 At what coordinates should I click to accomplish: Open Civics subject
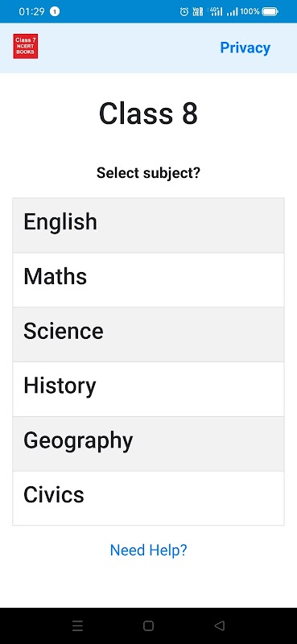(x=148, y=497)
